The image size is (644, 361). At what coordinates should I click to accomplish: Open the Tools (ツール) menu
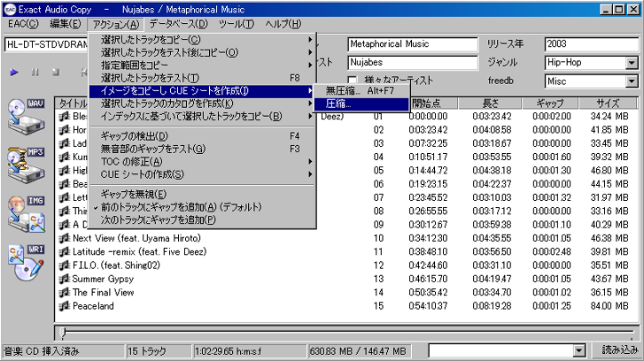237,24
